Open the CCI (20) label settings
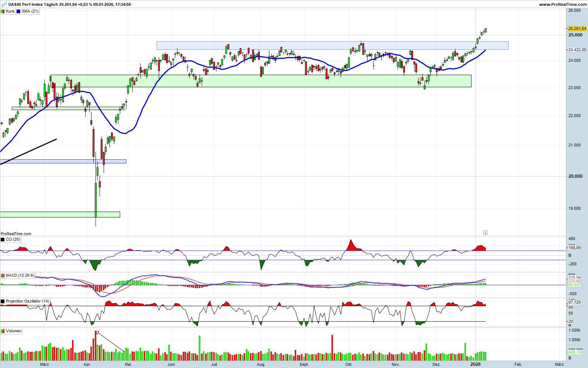588x368 pixels. point(13,240)
